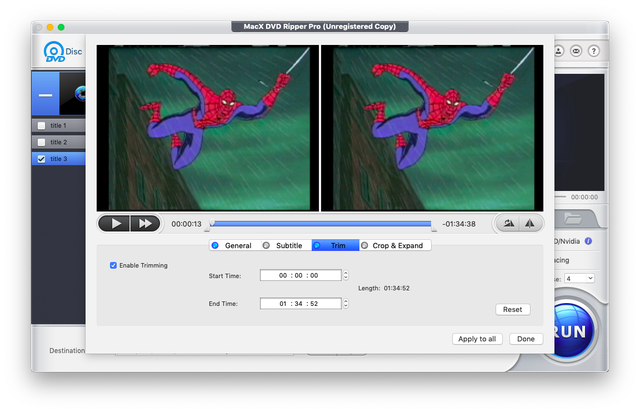The height and width of the screenshot is (413, 640).
Task: Click the eye-shaped icon in top-right toolbar
Action: click(x=575, y=50)
